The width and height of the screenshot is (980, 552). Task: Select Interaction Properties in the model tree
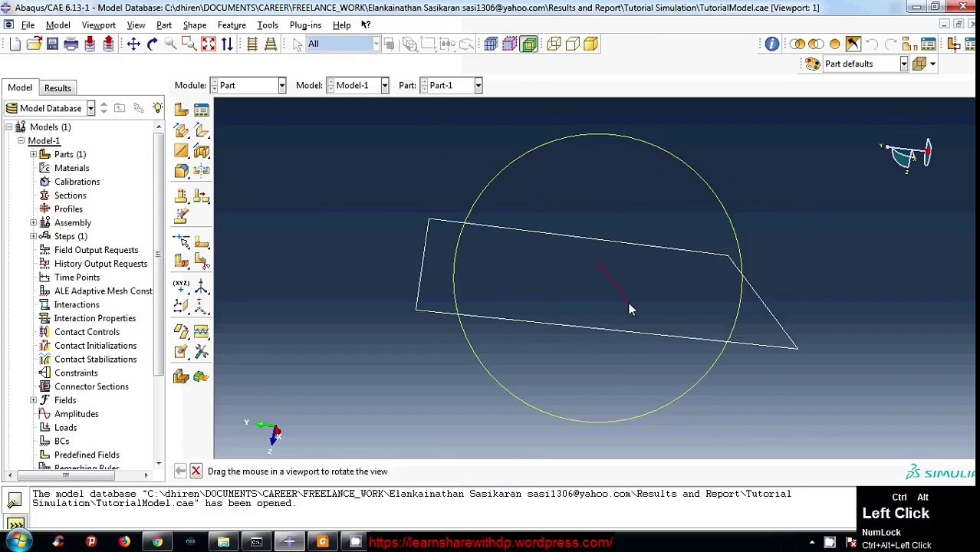coord(94,318)
